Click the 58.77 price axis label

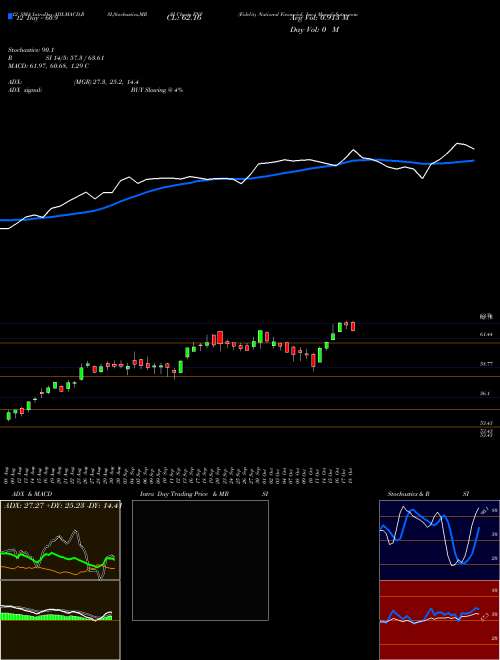pos(487,364)
